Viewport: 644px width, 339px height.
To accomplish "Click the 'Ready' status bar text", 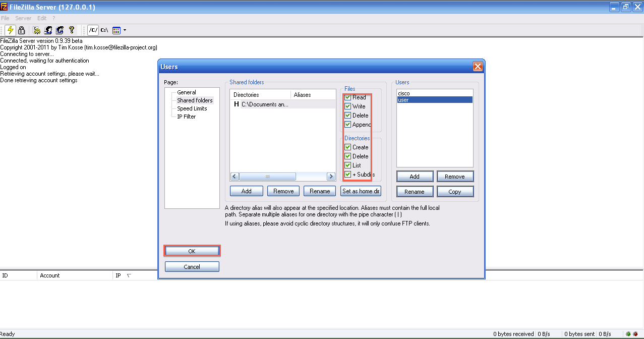I will click(x=8, y=334).
